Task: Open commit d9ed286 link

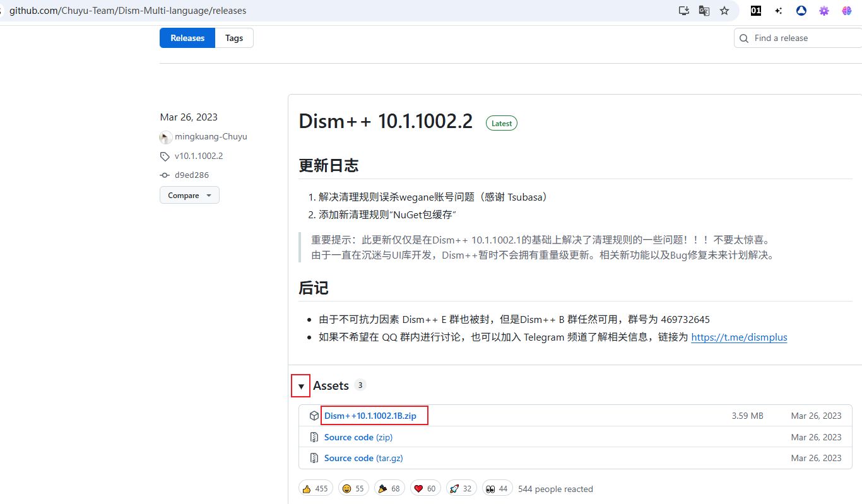Action: pos(192,175)
